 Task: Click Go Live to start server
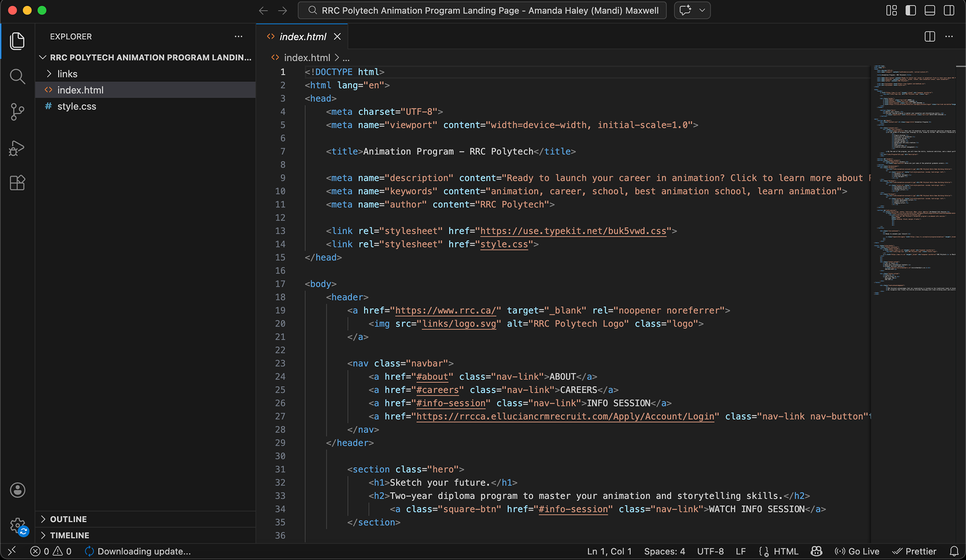(857, 551)
